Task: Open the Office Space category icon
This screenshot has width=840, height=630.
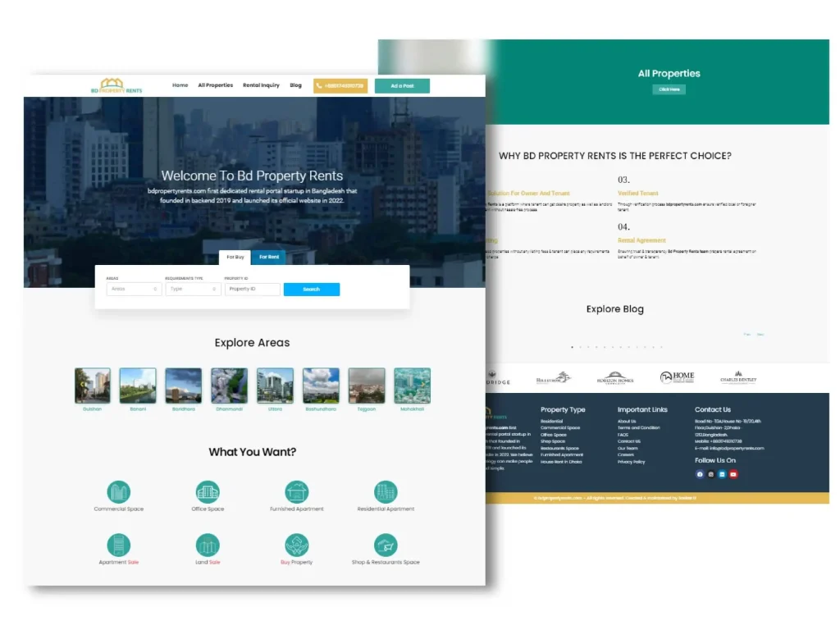Action: [x=208, y=492]
